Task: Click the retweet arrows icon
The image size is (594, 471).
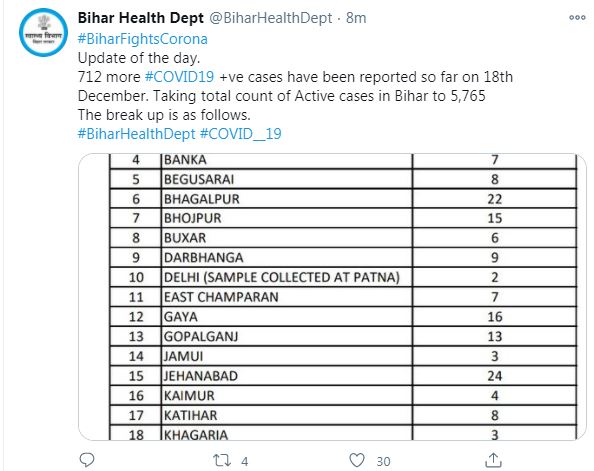Action: pyautogui.click(x=222, y=460)
